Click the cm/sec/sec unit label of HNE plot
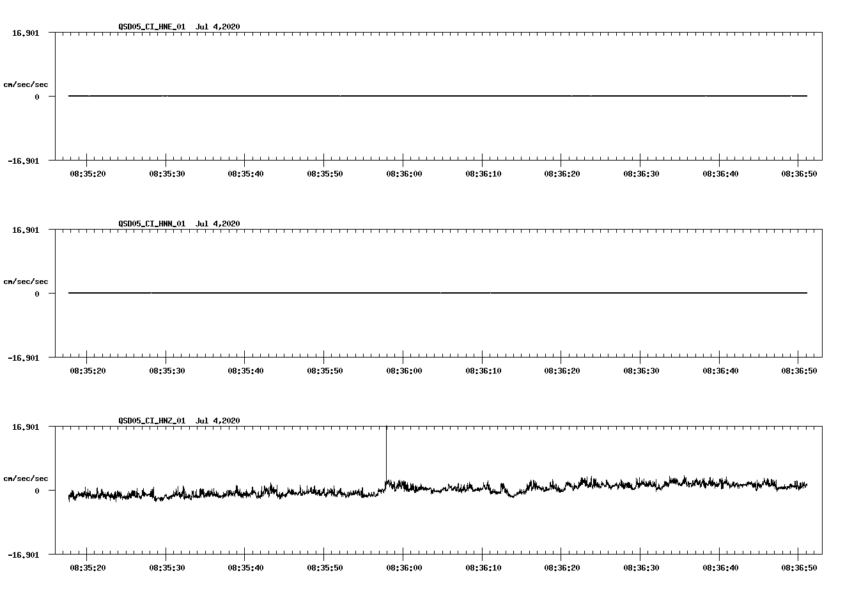This screenshot has height=591, width=868. (x=26, y=84)
